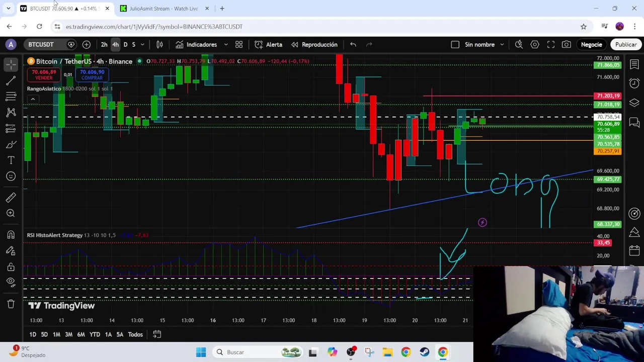Open the user profile avatar menu
644x362 pixels.
[x=11, y=45]
